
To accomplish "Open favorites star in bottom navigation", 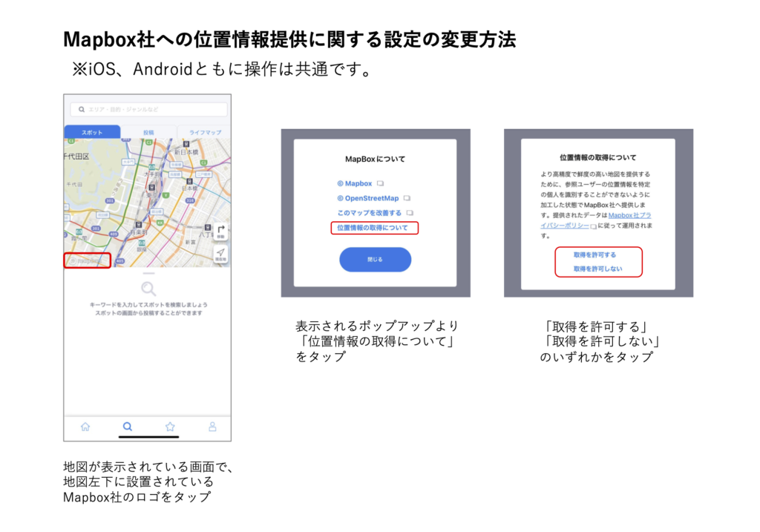I will click(x=170, y=427).
